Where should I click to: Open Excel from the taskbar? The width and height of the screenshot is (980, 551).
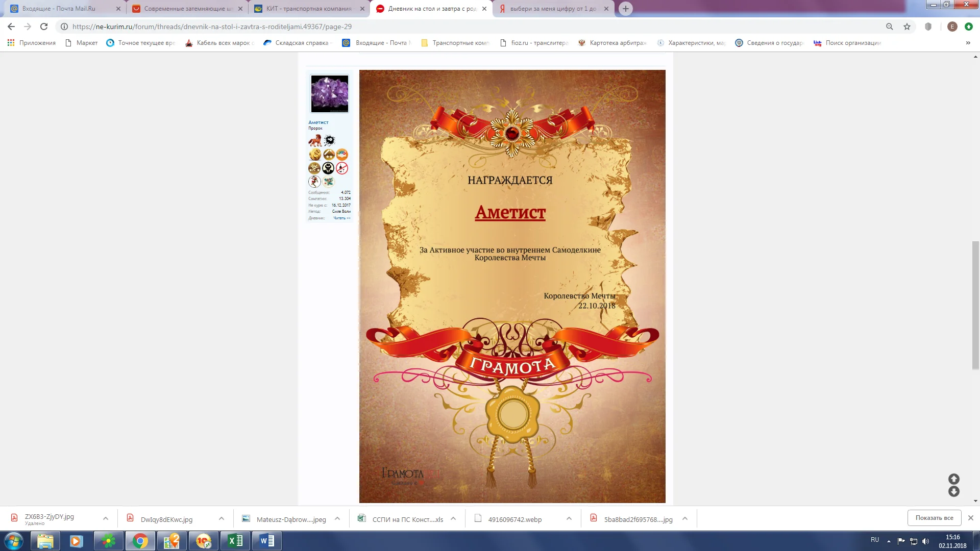[235, 541]
